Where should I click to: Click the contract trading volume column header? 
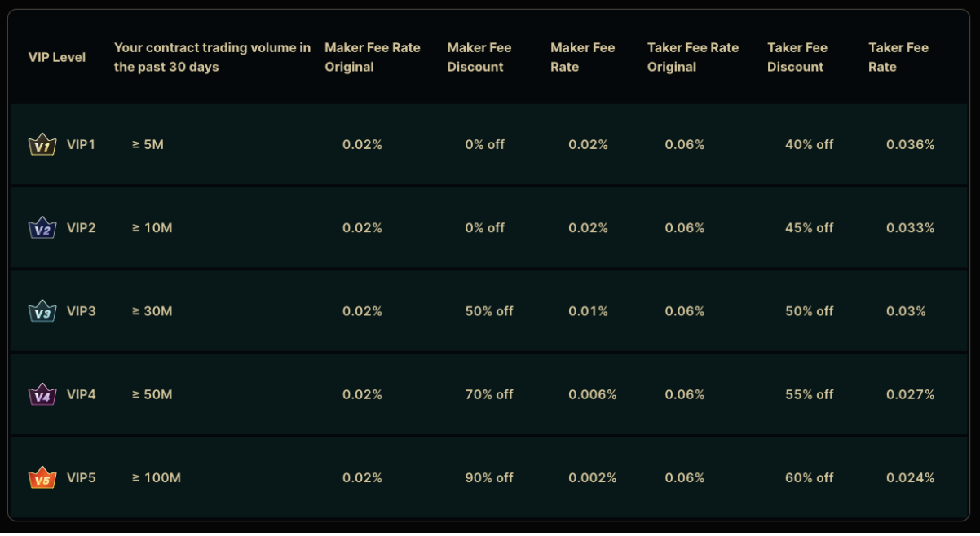[212, 57]
